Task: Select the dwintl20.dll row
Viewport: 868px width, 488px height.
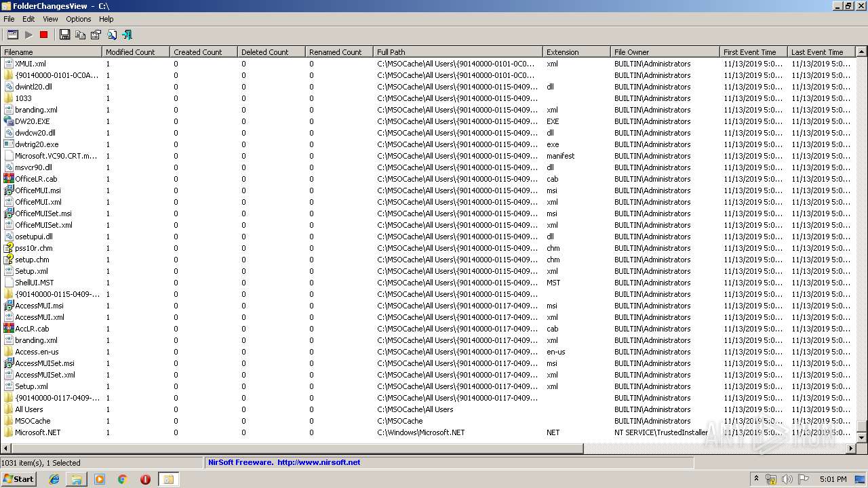Action: point(428,87)
